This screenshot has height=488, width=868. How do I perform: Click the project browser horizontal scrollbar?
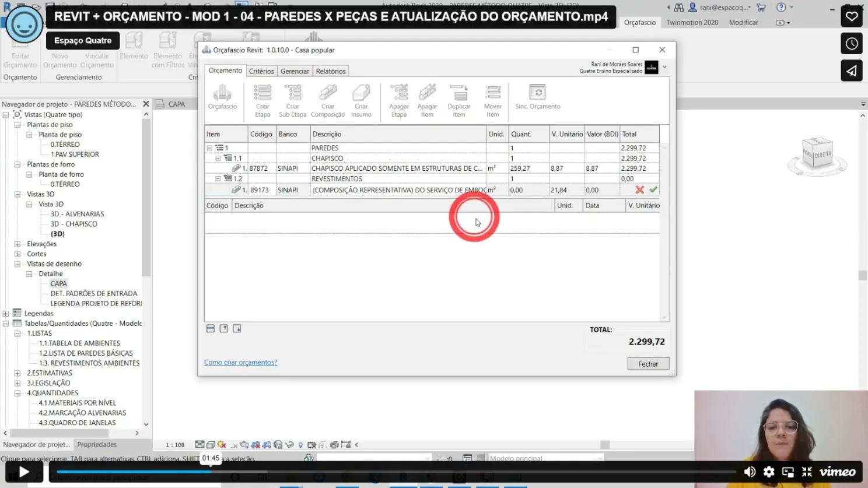point(60,433)
